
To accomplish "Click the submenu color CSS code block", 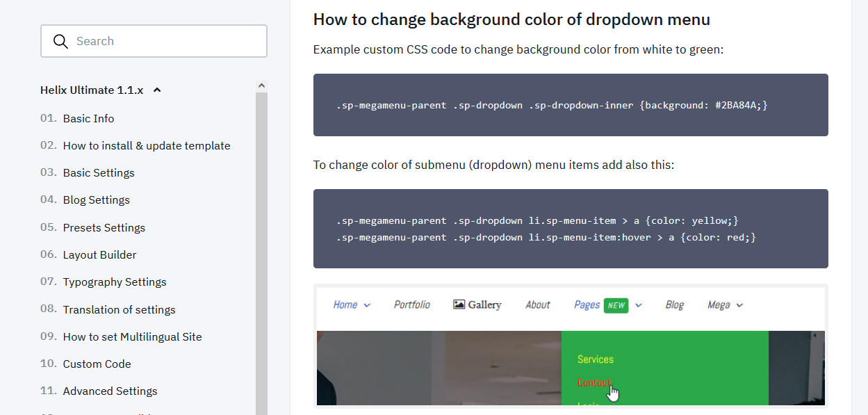I will pyautogui.click(x=571, y=229).
